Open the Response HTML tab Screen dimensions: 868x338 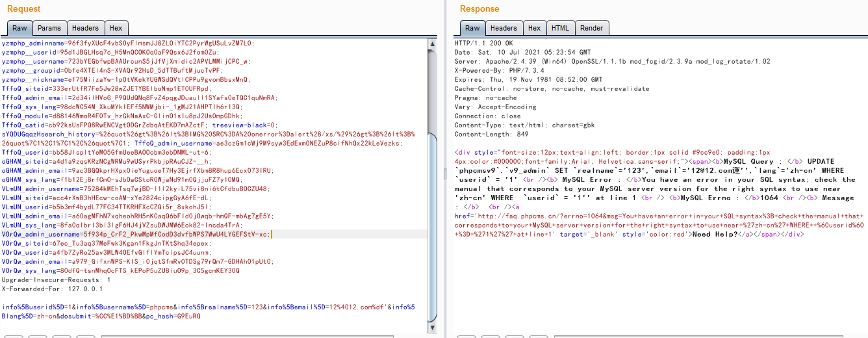[x=560, y=28]
